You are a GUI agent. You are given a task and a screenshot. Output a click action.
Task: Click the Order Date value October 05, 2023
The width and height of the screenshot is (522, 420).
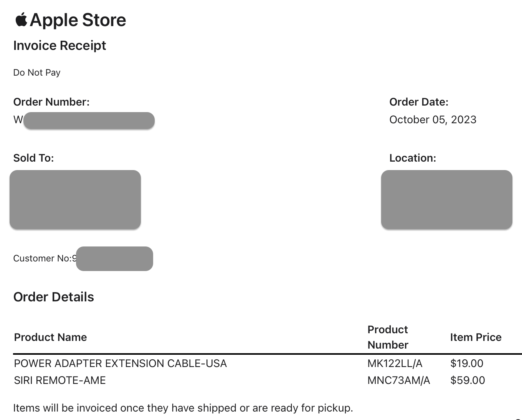pos(433,120)
